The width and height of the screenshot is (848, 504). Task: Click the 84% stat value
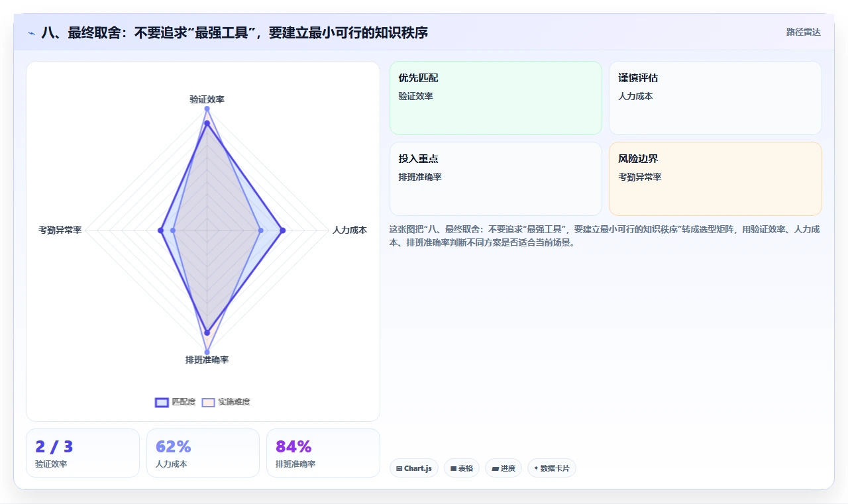pyautogui.click(x=293, y=446)
